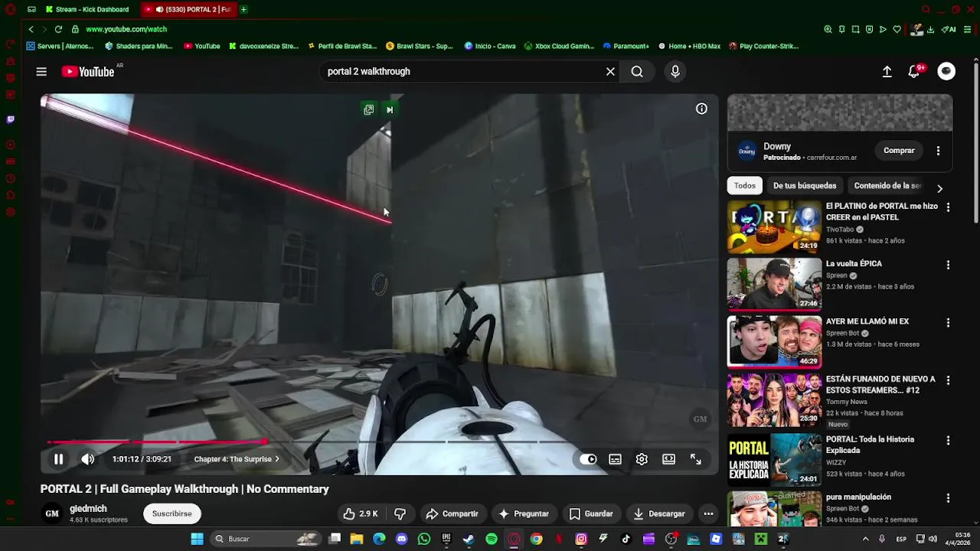This screenshot has width=980, height=551.
Task: Open the create/upload icon in YouTube header
Action: pos(887,71)
